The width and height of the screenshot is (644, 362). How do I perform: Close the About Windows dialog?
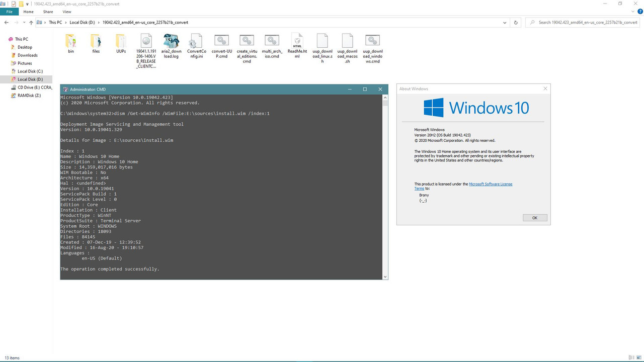click(x=545, y=88)
